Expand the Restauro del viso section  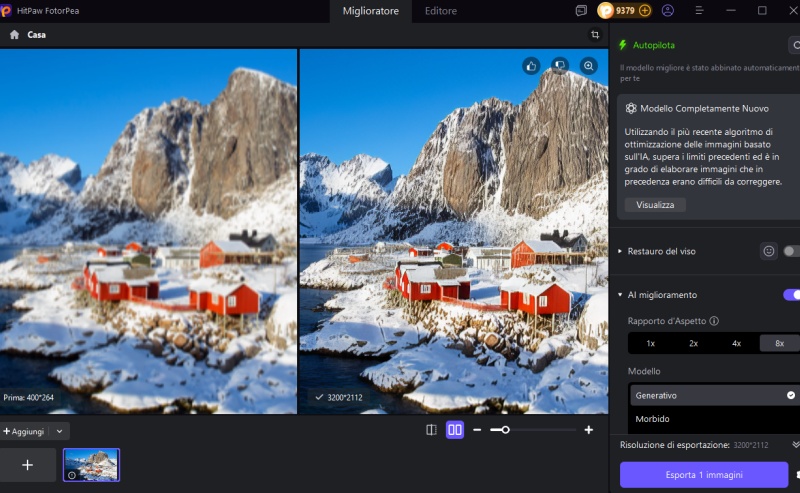pyautogui.click(x=620, y=251)
